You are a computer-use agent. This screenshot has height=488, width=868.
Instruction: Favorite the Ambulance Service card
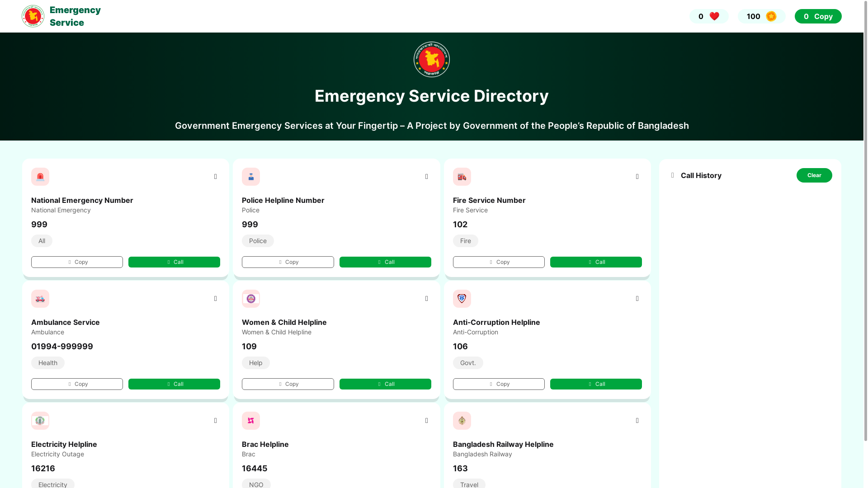[x=216, y=299]
